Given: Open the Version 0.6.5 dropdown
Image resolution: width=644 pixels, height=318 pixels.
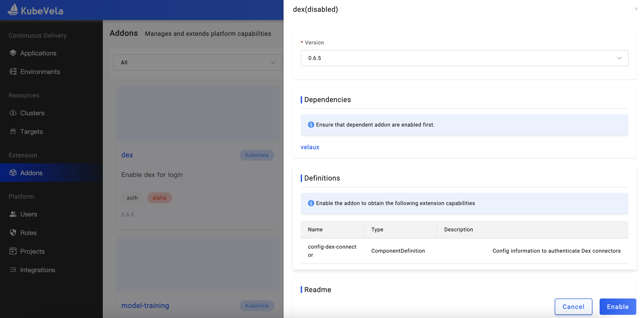Looking at the screenshot, I should point(464,58).
